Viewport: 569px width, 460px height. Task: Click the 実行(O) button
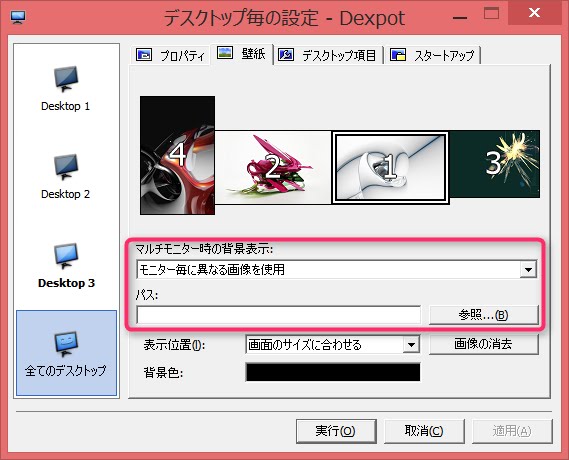pos(336,431)
